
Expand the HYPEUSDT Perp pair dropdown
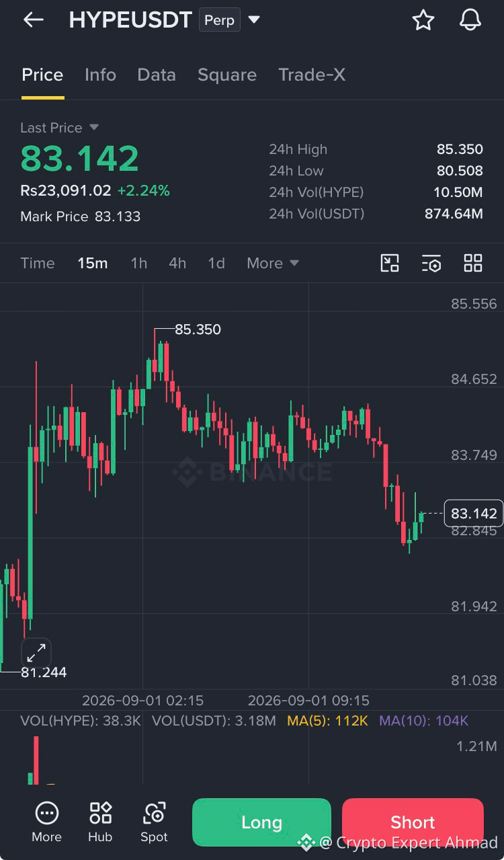pos(254,20)
